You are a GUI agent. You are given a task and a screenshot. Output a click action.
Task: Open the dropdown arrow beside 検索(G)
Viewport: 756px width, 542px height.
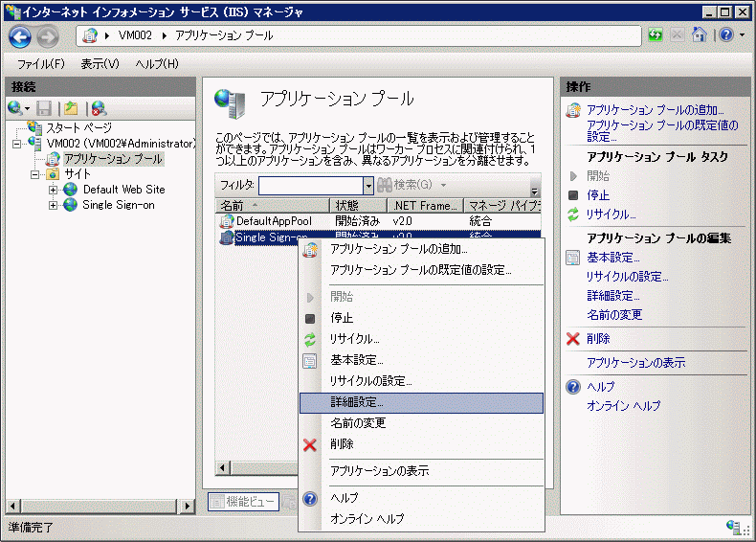[x=444, y=186]
